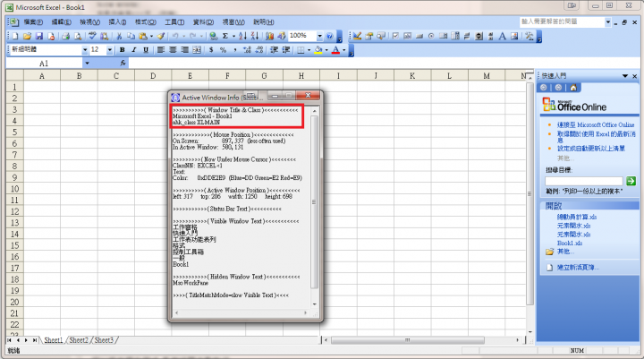Sort descending with Z-A icon
Image resolution: width=644 pixels, height=359 pixels.
tap(255, 36)
